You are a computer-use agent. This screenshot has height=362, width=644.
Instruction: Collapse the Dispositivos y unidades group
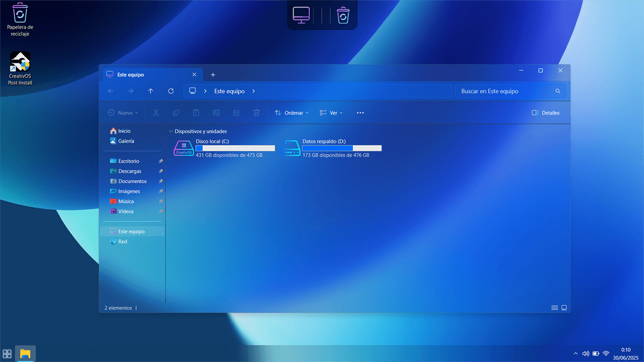pos(171,132)
